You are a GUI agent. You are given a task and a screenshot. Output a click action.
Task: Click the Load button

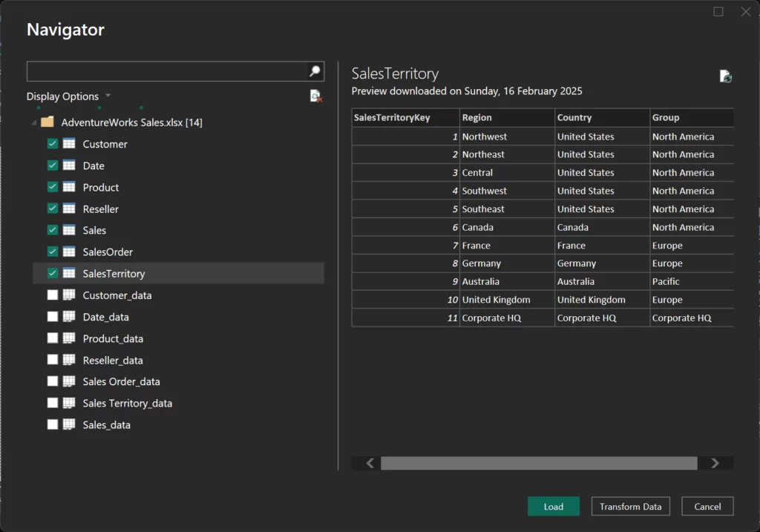pos(554,506)
